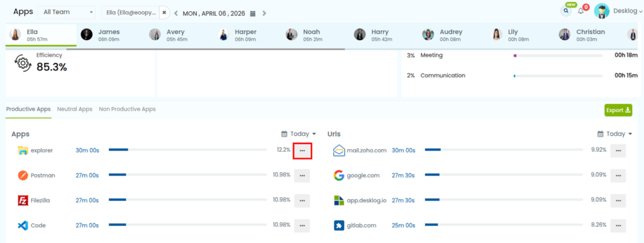Open three-dot options for explorer app
The width and height of the screenshot is (644, 243).
tap(303, 151)
